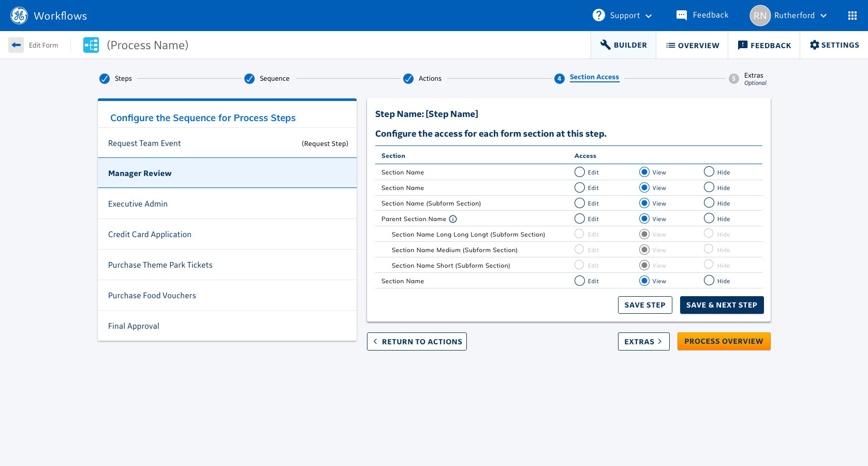The height and width of the screenshot is (466, 868).
Task: Click the back arrow next to Edit Form
Action: tap(16, 45)
